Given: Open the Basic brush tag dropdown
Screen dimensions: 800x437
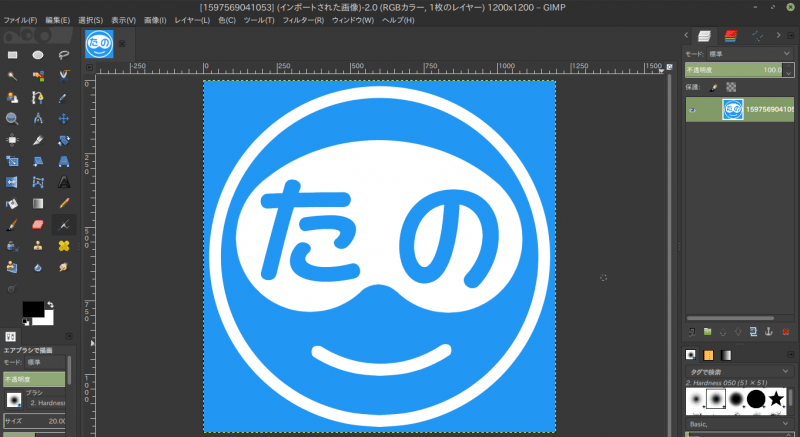Looking at the screenshot, I should tap(740, 423).
